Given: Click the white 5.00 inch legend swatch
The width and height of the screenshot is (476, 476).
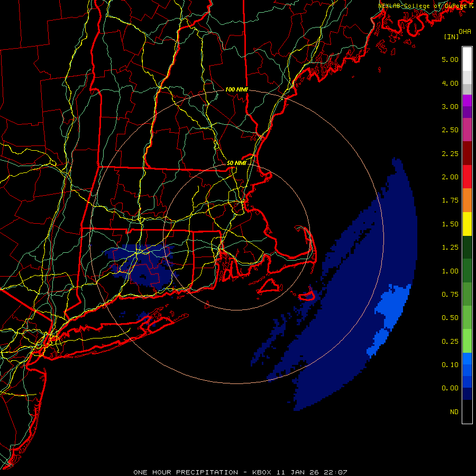Looking at the screenshot, I should (x=467, y=59).
